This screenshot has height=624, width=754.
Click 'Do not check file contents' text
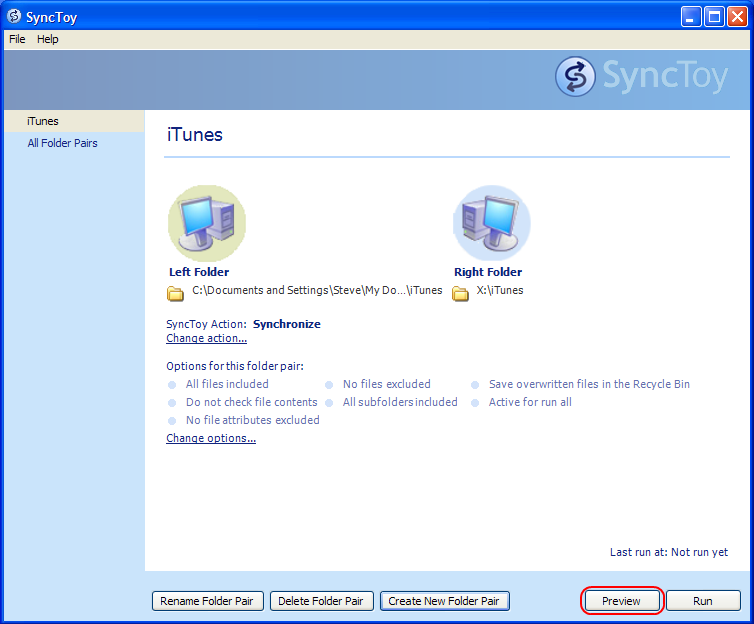point(251,402)
